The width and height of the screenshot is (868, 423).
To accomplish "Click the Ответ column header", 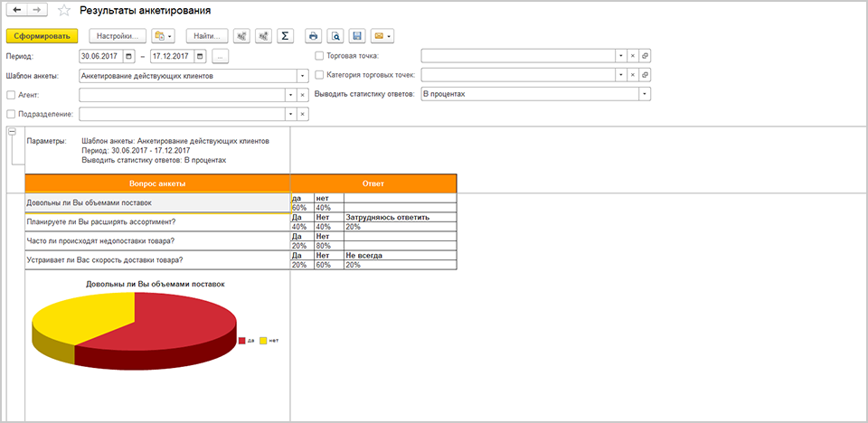I will tap(373, 183).
